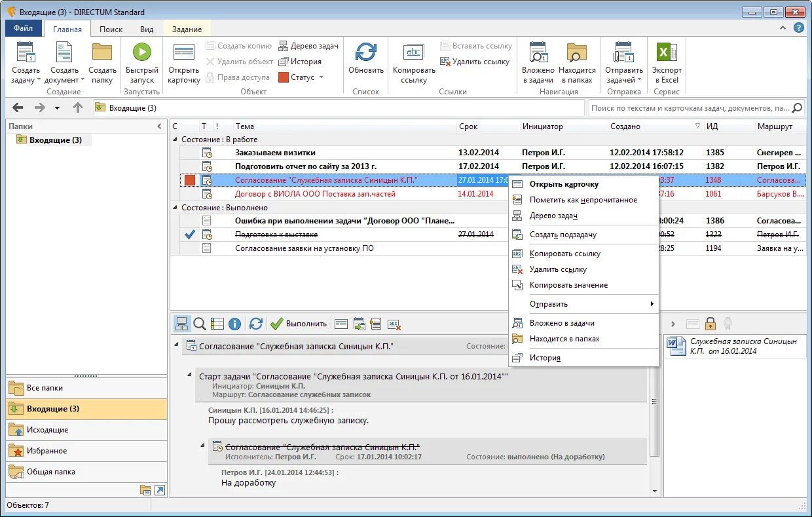Click История in the ribbon Объект group
This screenshot has height=517, width=812.
coord(300,62)
